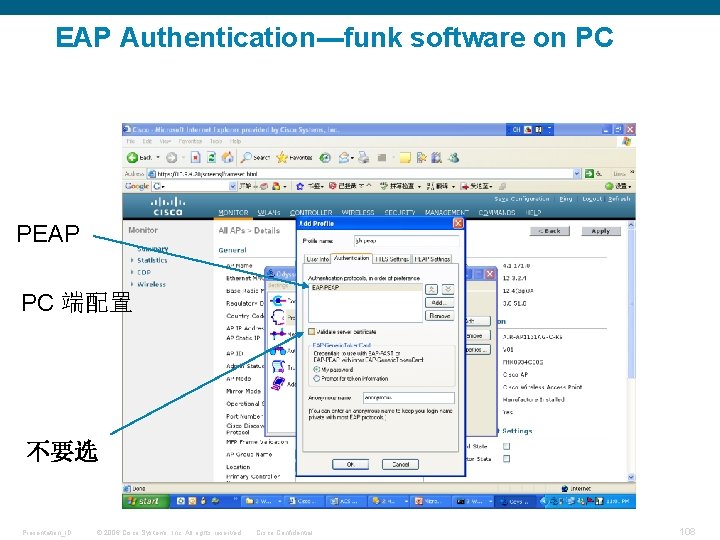The image size is (720, 540).
Task: Open the IE Search toolbar button
Action: click(256, 158)
